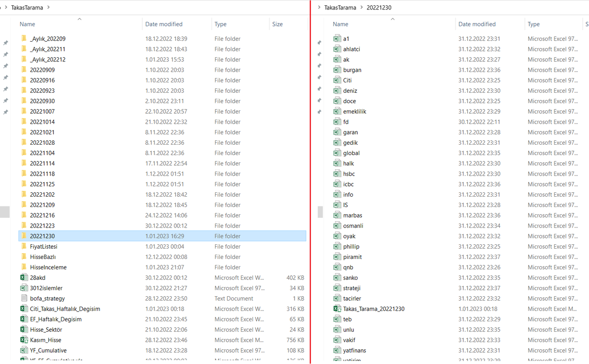The image size is (589, 364).
Task: Click the FiyatListesi folder icon
Action: tap(24, 246)
